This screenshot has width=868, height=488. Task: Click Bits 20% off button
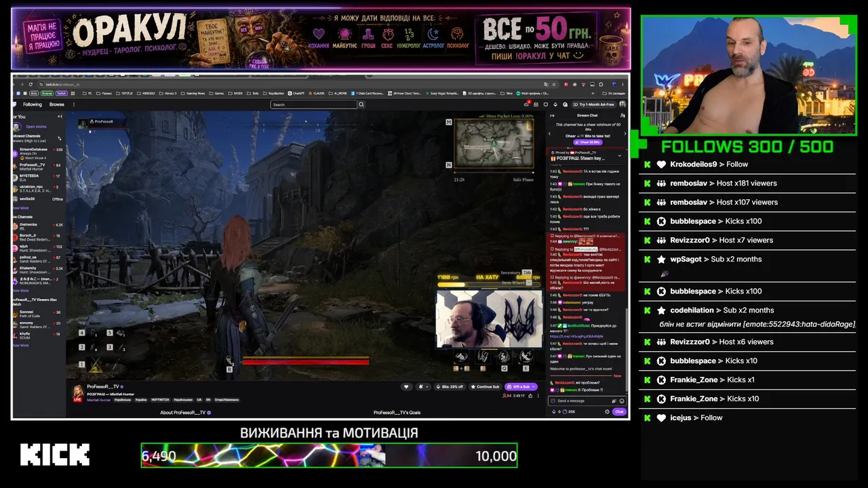click(450, 387)
